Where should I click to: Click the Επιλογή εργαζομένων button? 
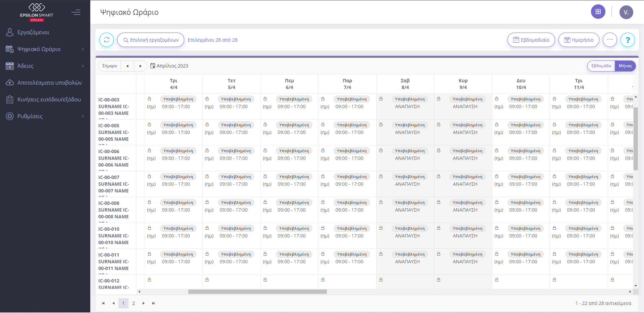coord(150,40)
